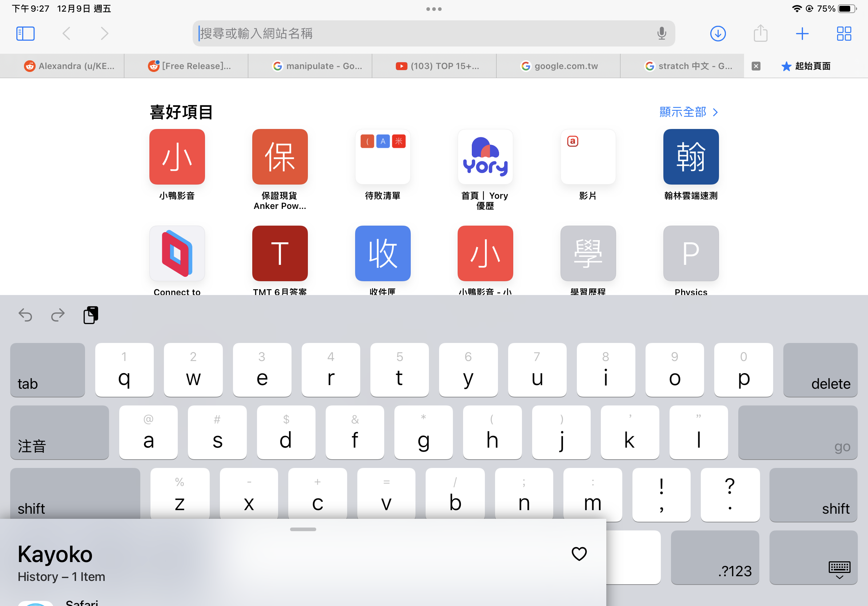Tap the keyboard clipboard paste icon
Image resolution: width=868 pixels, height=606 pixels.
coord(91,315)
